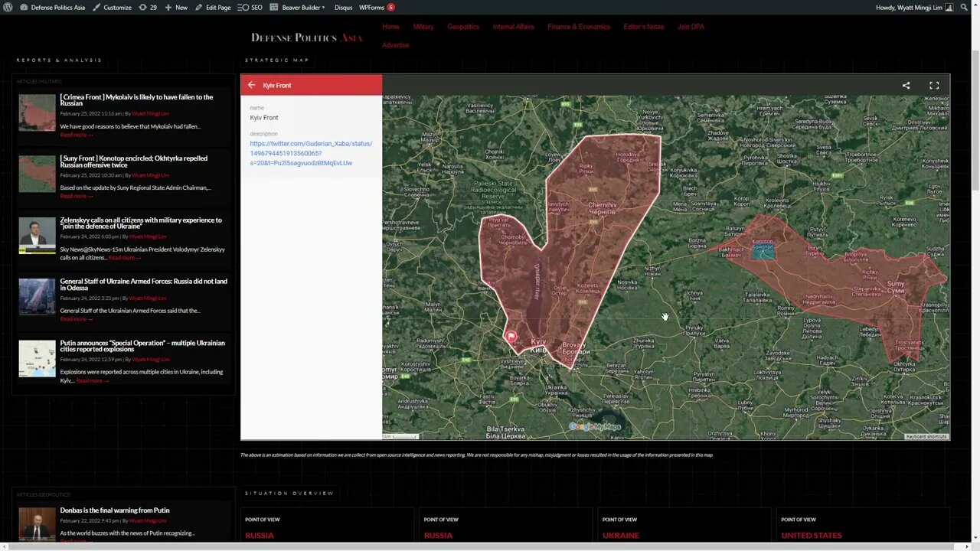Open the Guderian_Xaba Twitter status link
980x551 pixels.
pos(311,153)
